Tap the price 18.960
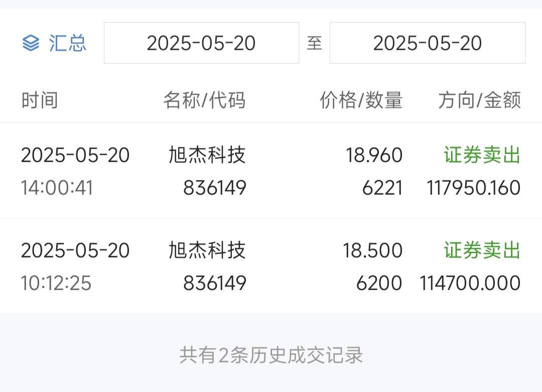This screenshot has width=542, height=392. 374,156
